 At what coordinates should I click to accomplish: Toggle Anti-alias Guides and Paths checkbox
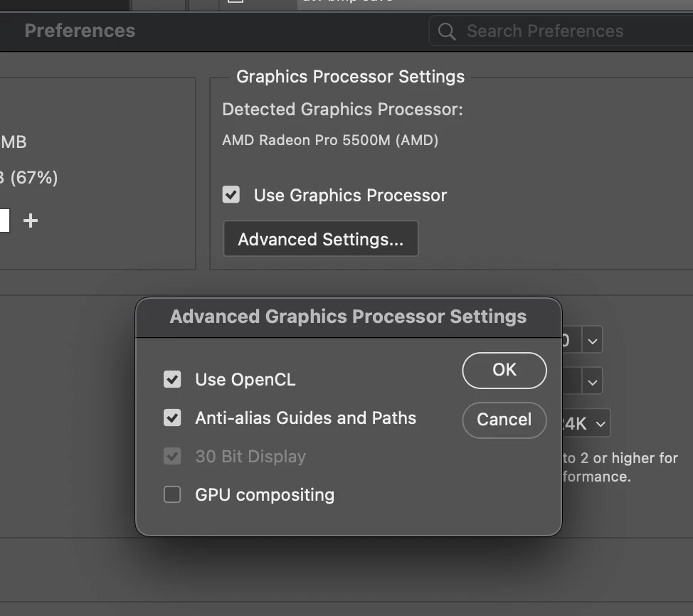(172, 418)
